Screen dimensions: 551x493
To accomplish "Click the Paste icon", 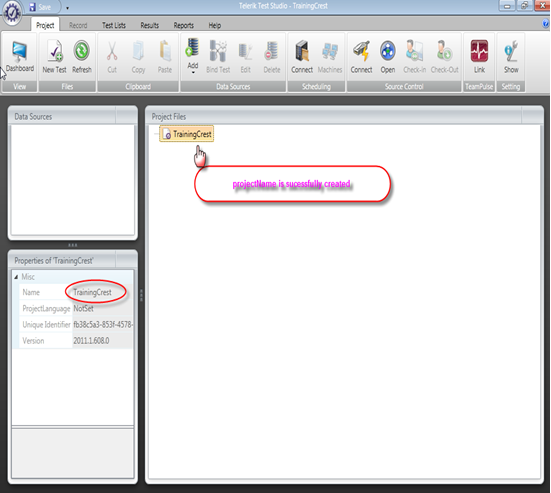I will click(164, 56).
